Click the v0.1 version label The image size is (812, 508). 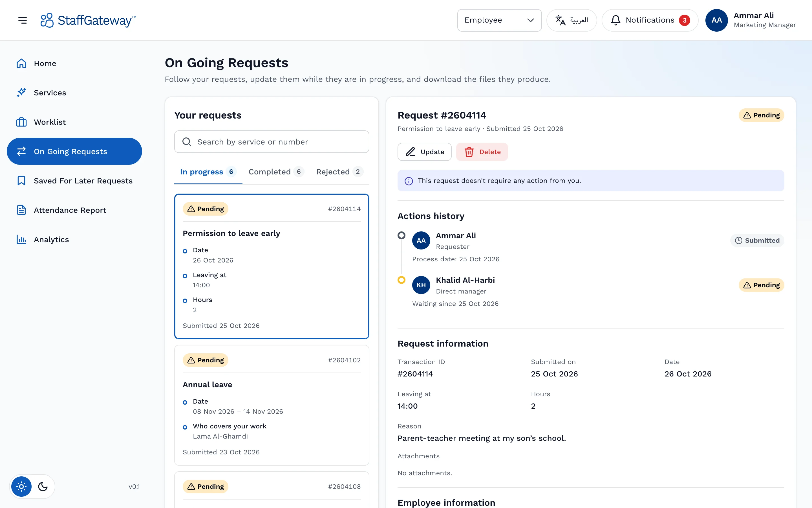tap(134, 487)
